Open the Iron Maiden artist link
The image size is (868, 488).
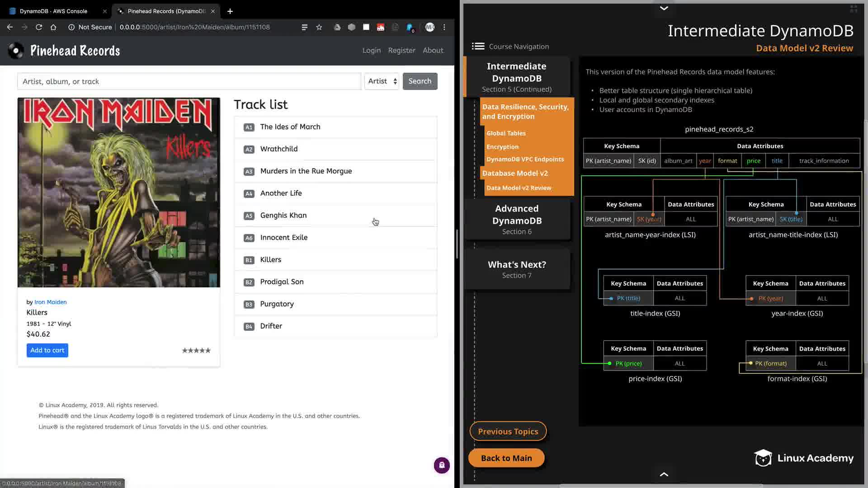(50, 302)
